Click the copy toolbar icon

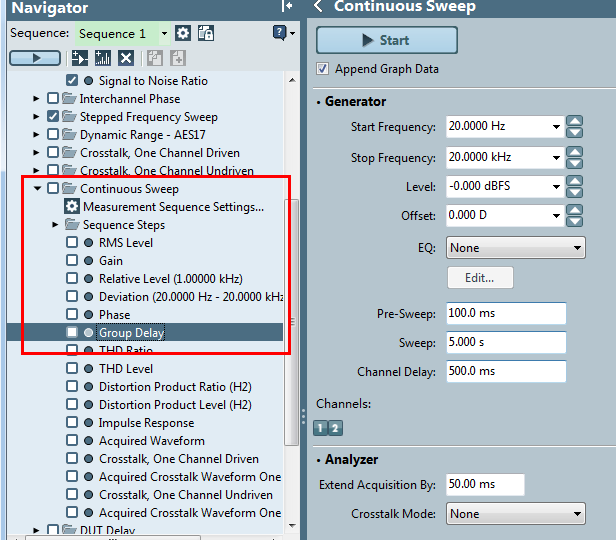(x=155, y=59)
